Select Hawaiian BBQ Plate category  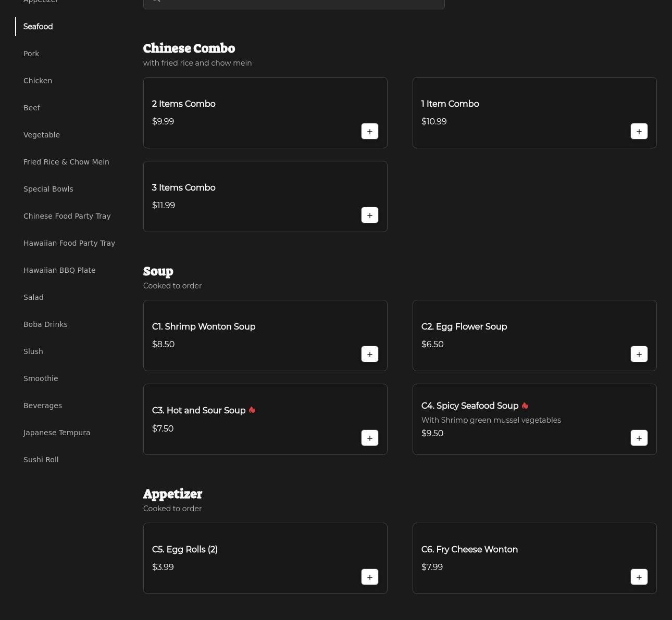[59, 270]
